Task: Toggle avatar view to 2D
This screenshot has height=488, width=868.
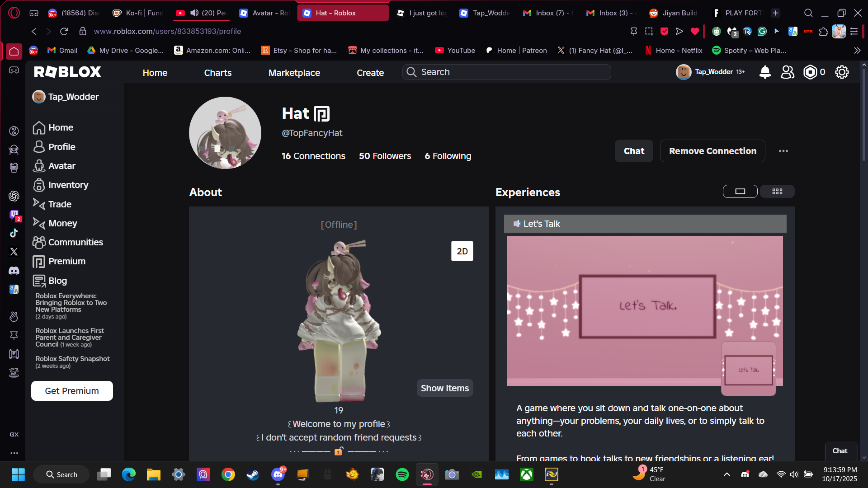Action: coord(462,251)
